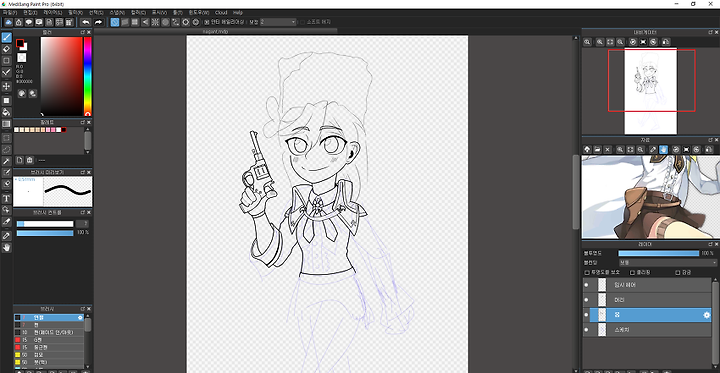Select the G펜 brush in brush list
This screenshot has width=720, height=373.
pyautogui.click(x=49, y=339)
